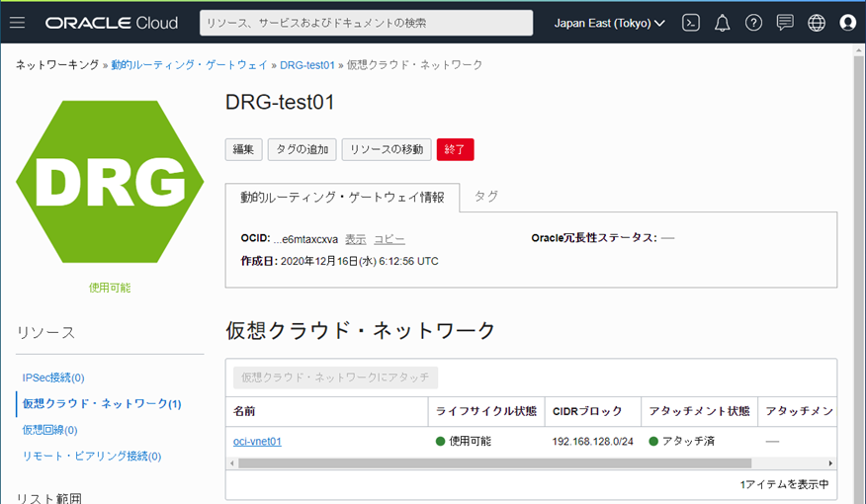Open the chat support icon
The image size is (866, 504).
[x=785, y=23]
